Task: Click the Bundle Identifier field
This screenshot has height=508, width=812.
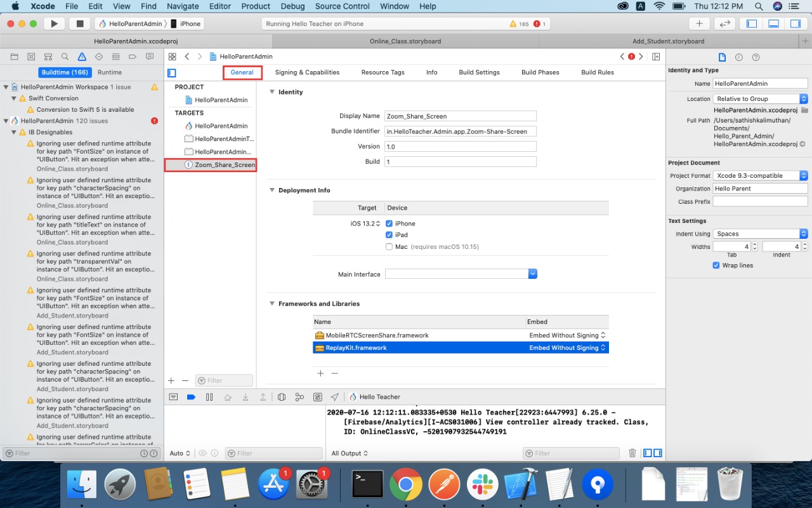Action: pos(461,131)
